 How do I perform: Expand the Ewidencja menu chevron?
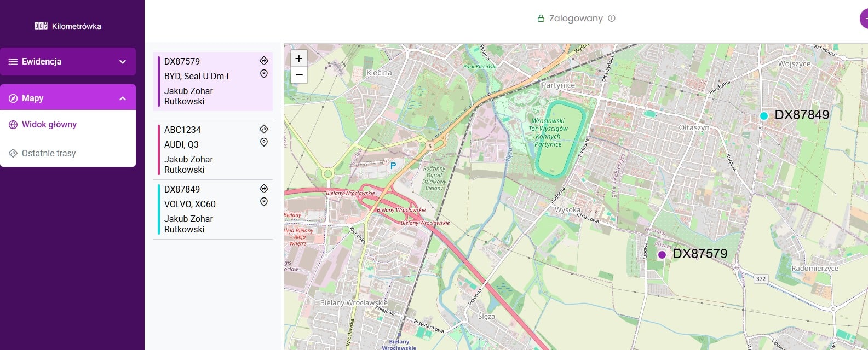pyautogui.click(x=123, y=62)
